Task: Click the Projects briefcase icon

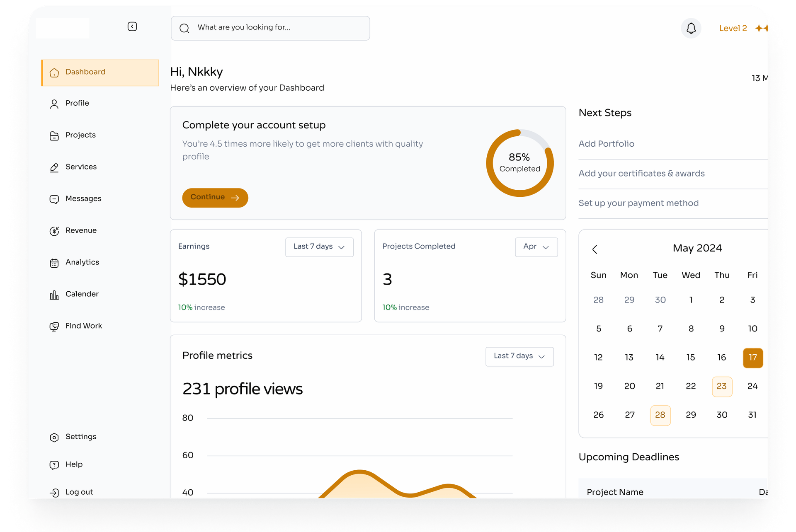Action: [54, 135]
